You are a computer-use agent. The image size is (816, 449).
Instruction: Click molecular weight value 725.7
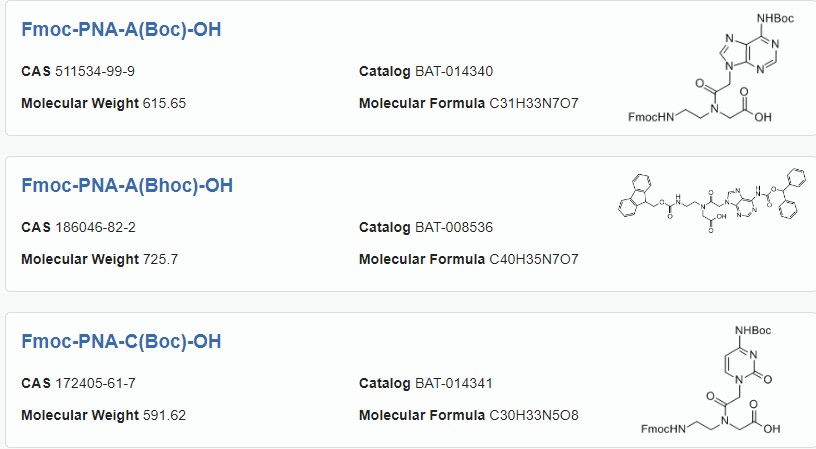(x=160, y=259)
